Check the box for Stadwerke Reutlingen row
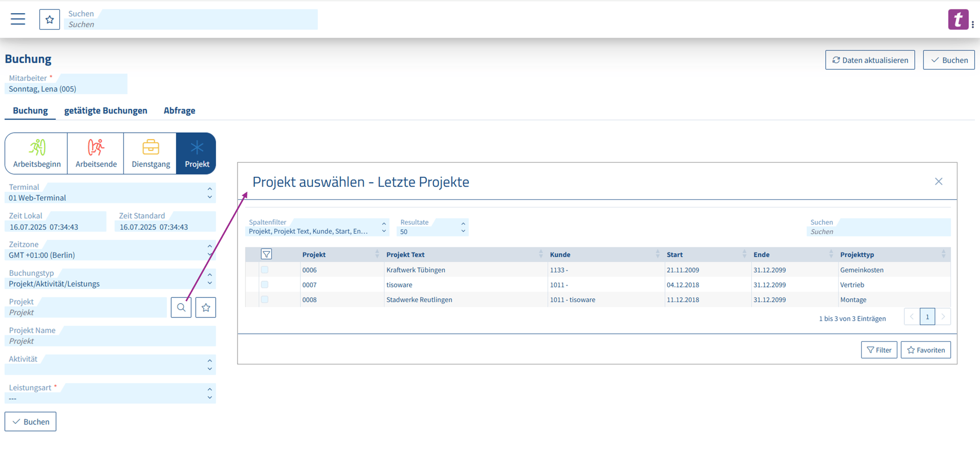Screen dimensions: 980x466 click(265, 299)
